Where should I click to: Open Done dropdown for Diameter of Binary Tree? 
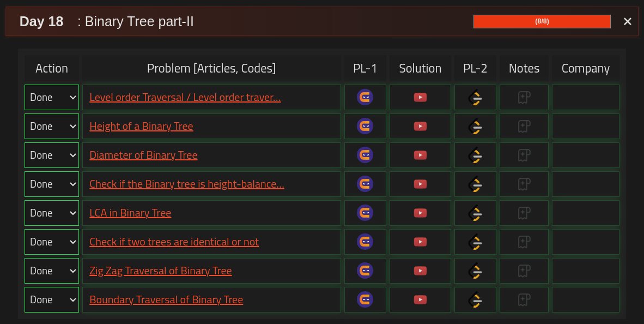pos(52,155)
